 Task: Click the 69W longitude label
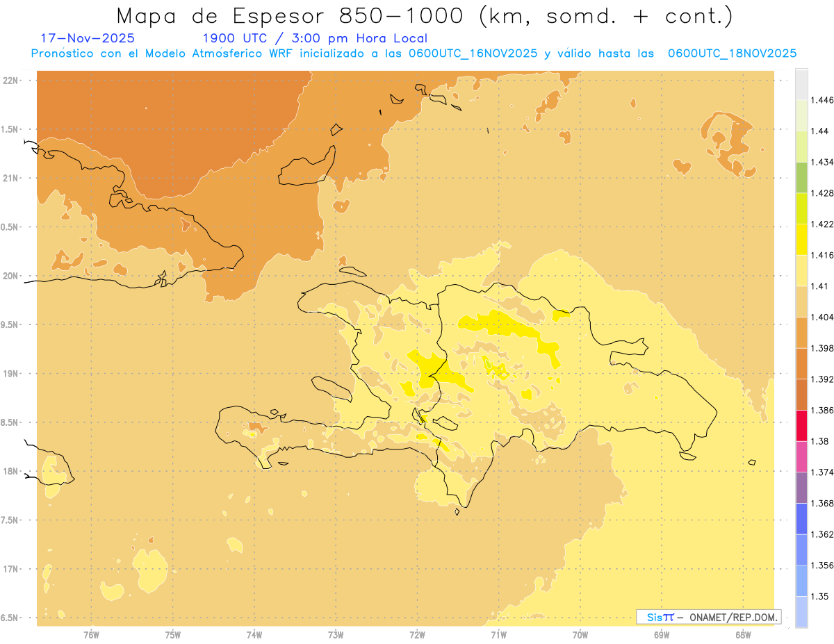pos(662,634)
